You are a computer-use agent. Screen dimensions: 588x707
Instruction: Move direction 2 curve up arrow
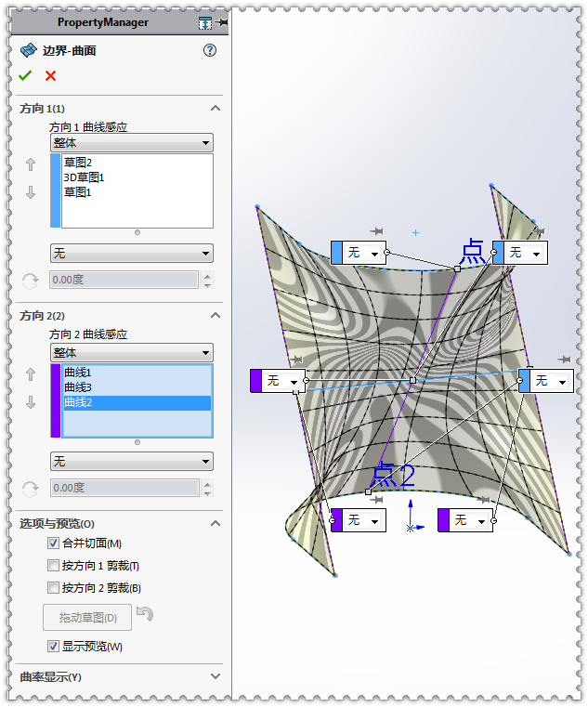(31, 374)
